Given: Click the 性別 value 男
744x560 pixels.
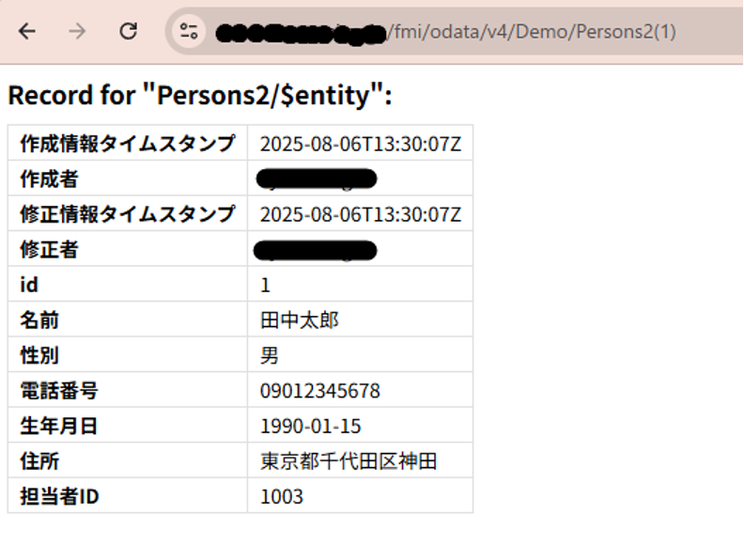Looking at the screenshot, I should point(270,355).
